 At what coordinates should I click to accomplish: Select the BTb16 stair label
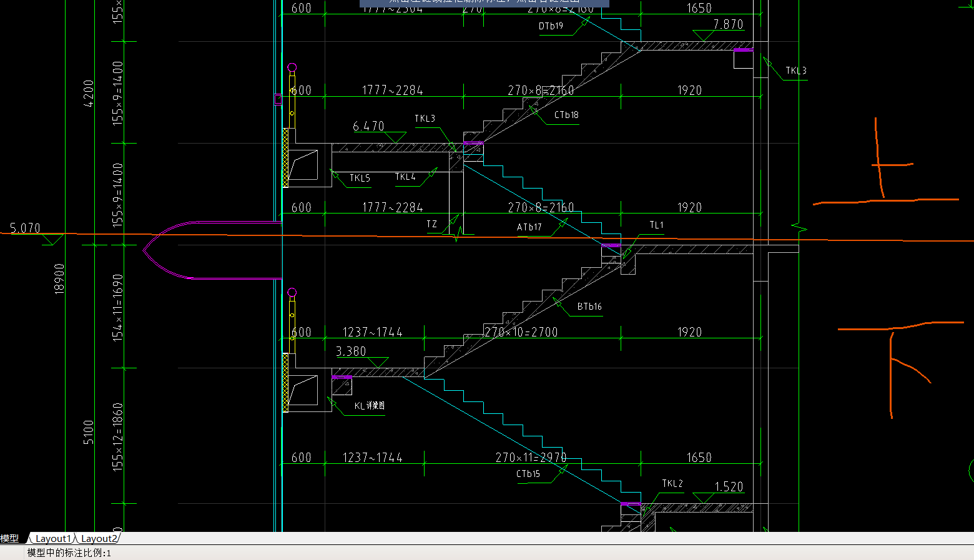589,307
